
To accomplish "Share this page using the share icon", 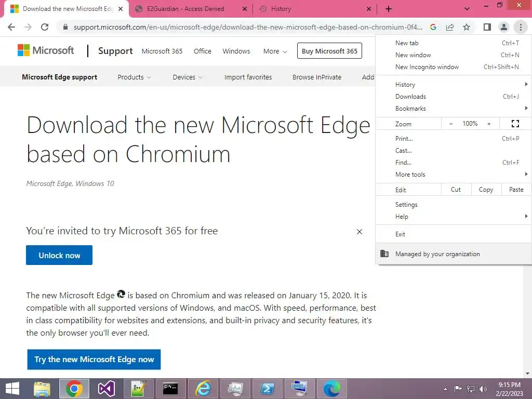I will coord(450,27).
